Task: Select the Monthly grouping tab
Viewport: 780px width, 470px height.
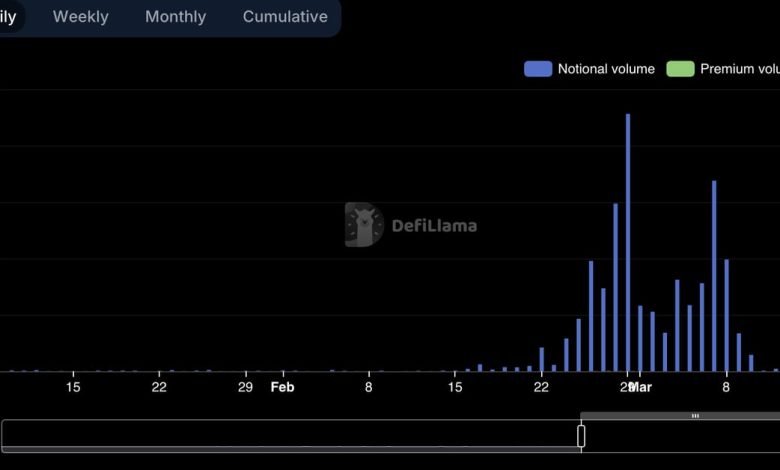Action: (175, 17)
